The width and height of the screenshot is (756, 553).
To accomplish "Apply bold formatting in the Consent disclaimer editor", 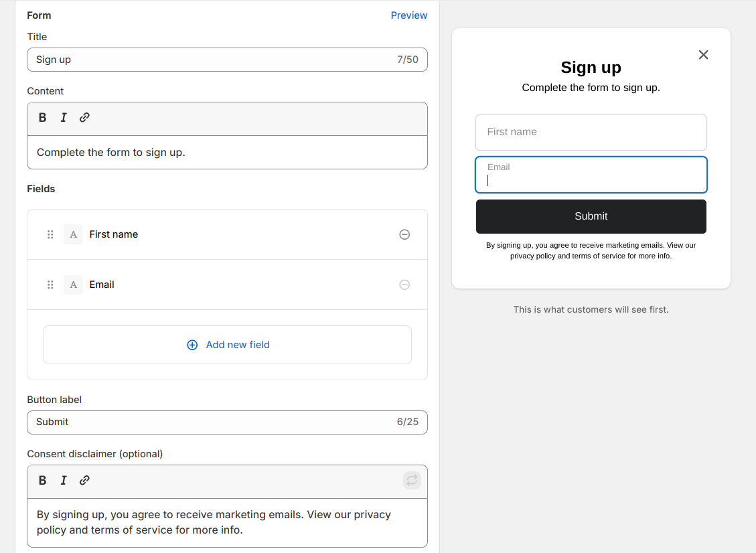I will 42,480.
